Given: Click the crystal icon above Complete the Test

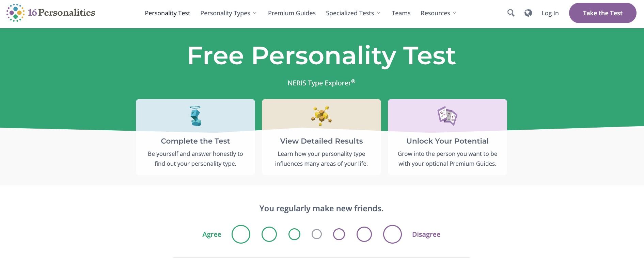Looking at the screenshot, I should (195, 116).
